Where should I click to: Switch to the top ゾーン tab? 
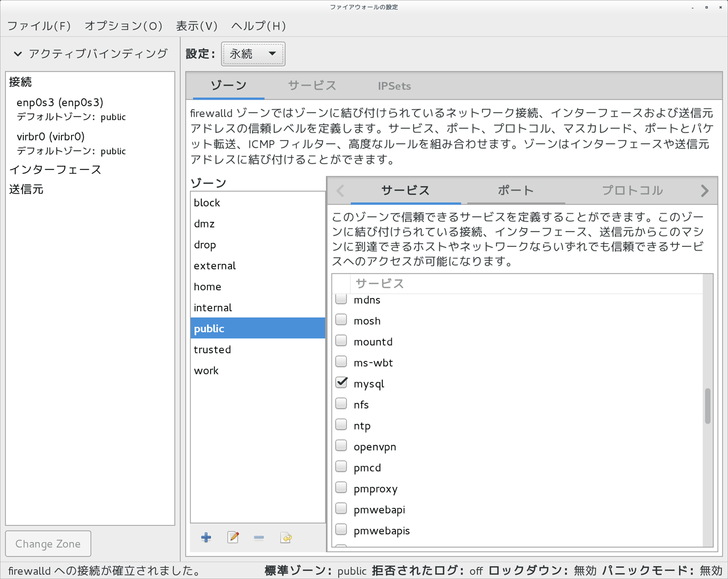pos(229,86)
